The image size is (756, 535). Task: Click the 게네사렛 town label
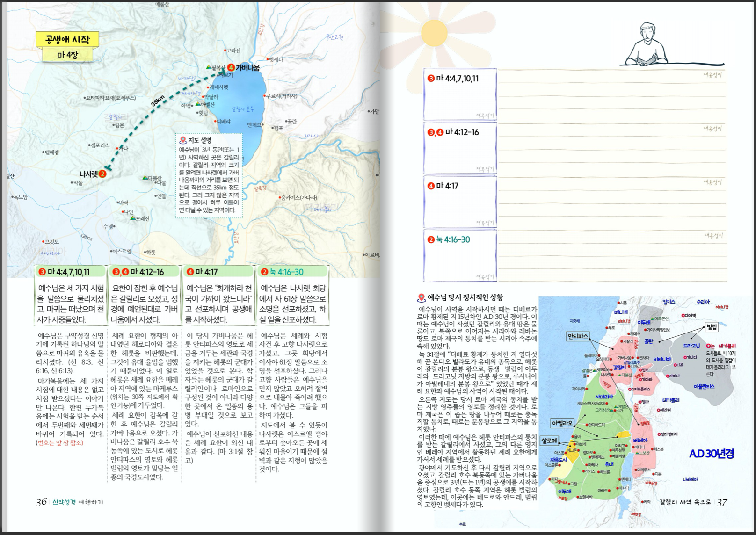[x=218, y=87]
